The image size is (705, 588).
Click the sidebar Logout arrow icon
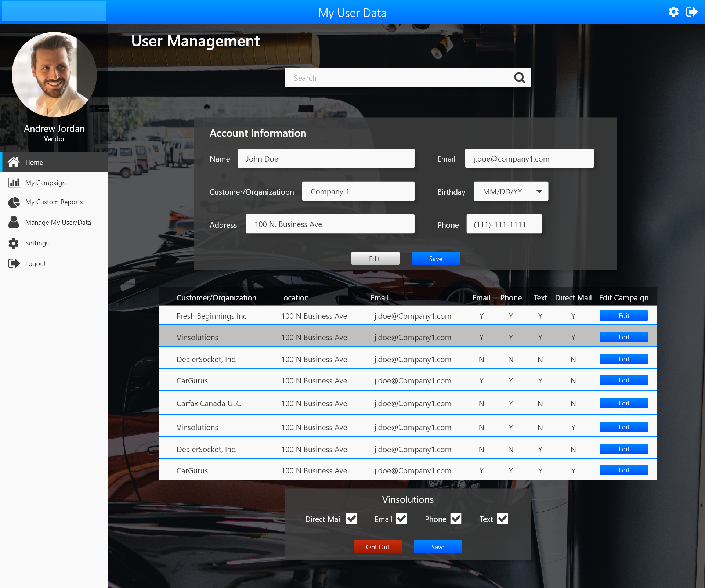(14, 263)
